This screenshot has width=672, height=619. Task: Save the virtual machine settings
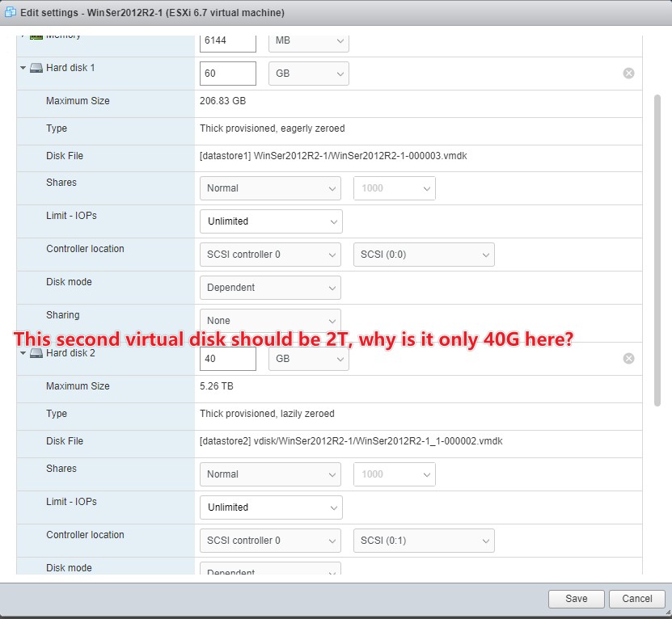pyautogui.click(x=576, y=599)
